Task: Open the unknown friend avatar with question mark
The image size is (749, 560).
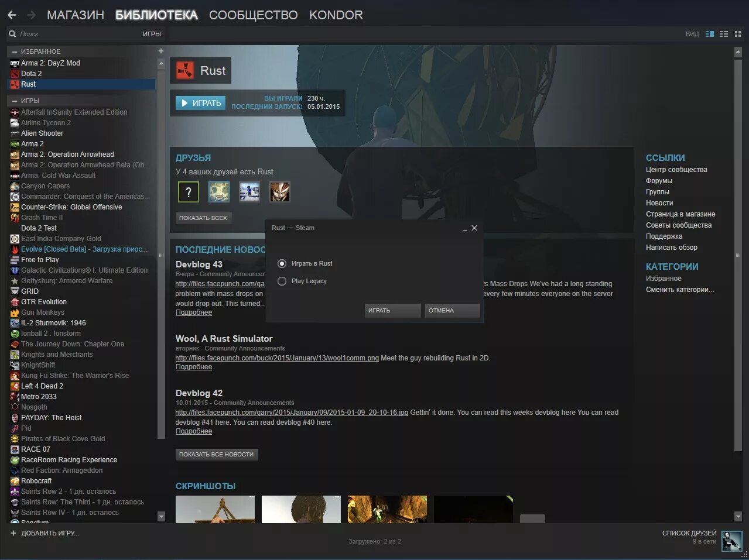Action: coord(189,192)
